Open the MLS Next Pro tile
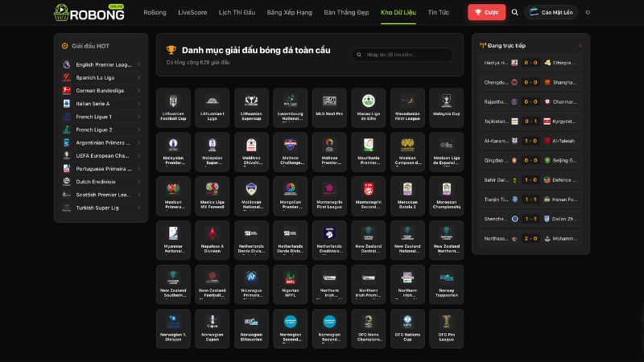 pyautogui.click(x=329, y=108)
